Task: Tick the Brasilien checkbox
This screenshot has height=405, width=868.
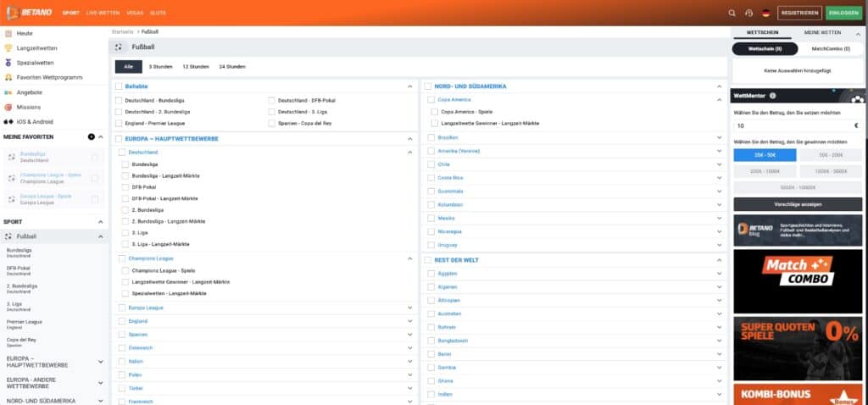Action: pyautogui.click(x=431, y=137)
